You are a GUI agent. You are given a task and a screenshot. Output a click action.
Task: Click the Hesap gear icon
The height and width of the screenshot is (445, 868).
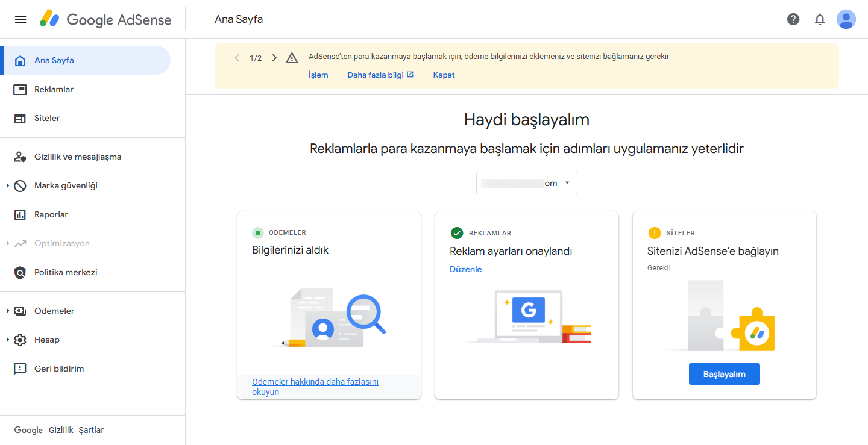pyautogui.click(x=20, y=340)
